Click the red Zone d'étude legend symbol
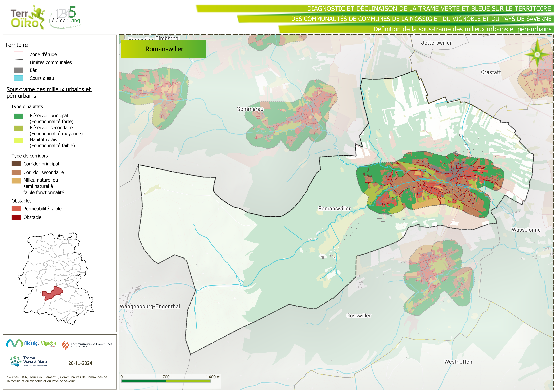 [18, 54]
